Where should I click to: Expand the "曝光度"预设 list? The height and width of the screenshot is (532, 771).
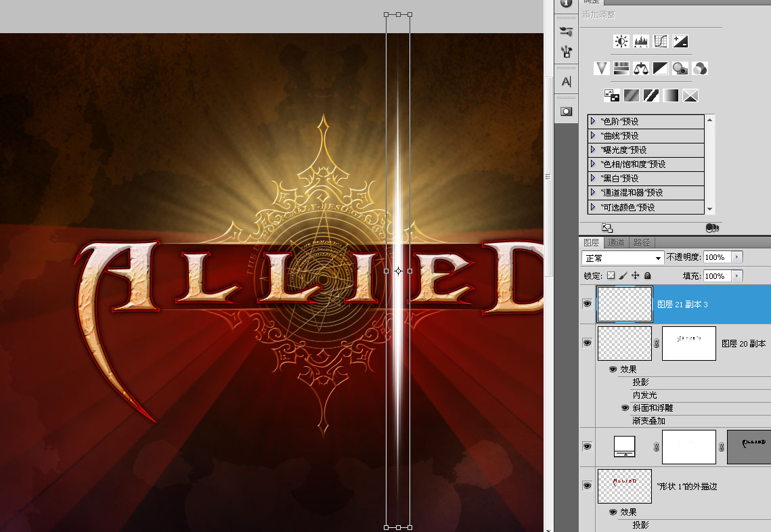click(x=593, y=150)
